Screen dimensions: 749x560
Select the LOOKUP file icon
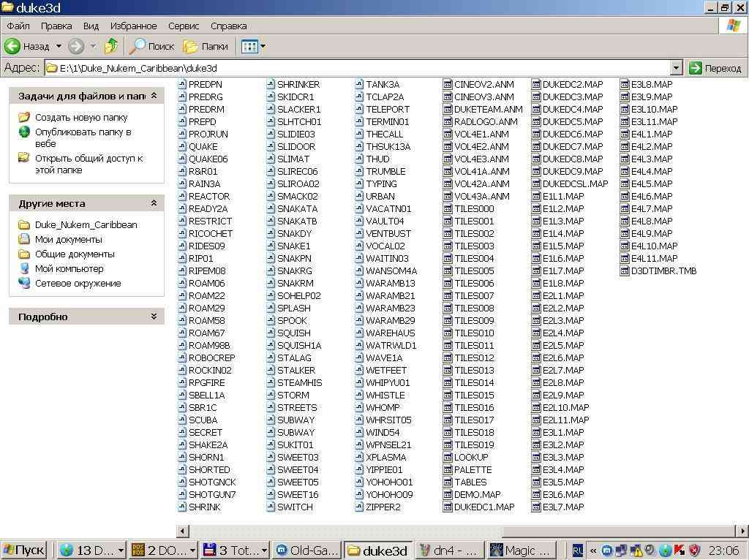pyautogui.click(x=448, y=458)
